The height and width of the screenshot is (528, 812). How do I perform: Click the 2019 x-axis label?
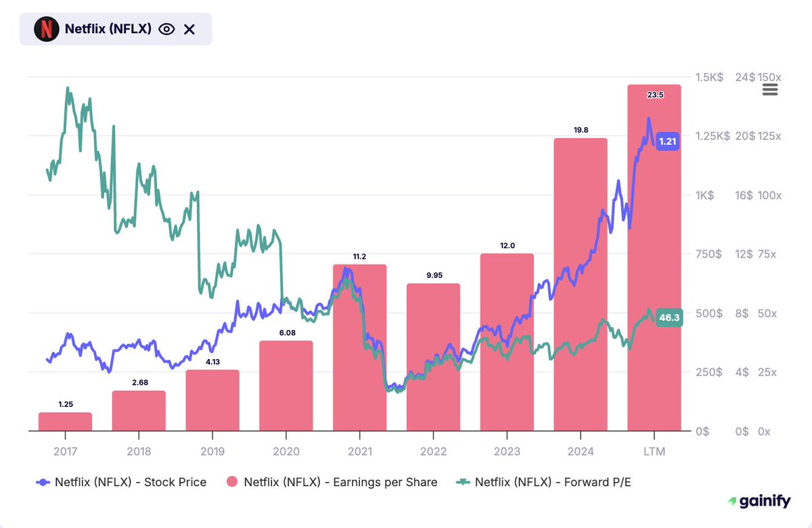(x=212, y=451)
